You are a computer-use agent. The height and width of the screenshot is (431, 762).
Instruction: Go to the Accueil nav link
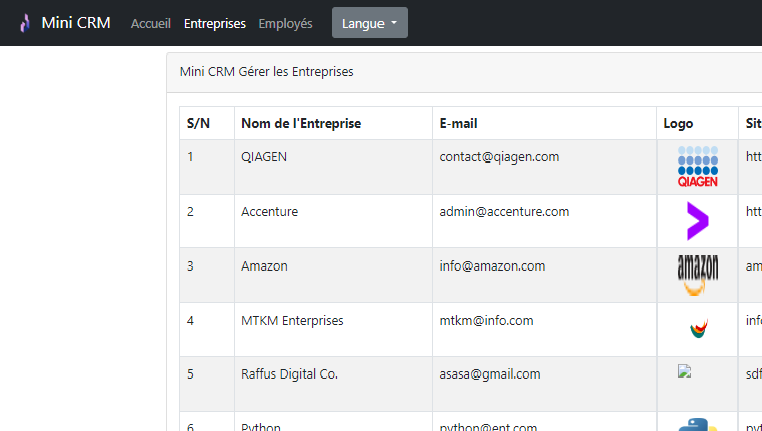point(151,23)
